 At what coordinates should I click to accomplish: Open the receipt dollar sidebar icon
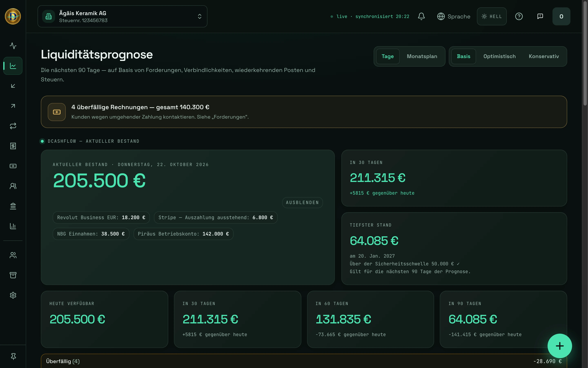point(13,146)
